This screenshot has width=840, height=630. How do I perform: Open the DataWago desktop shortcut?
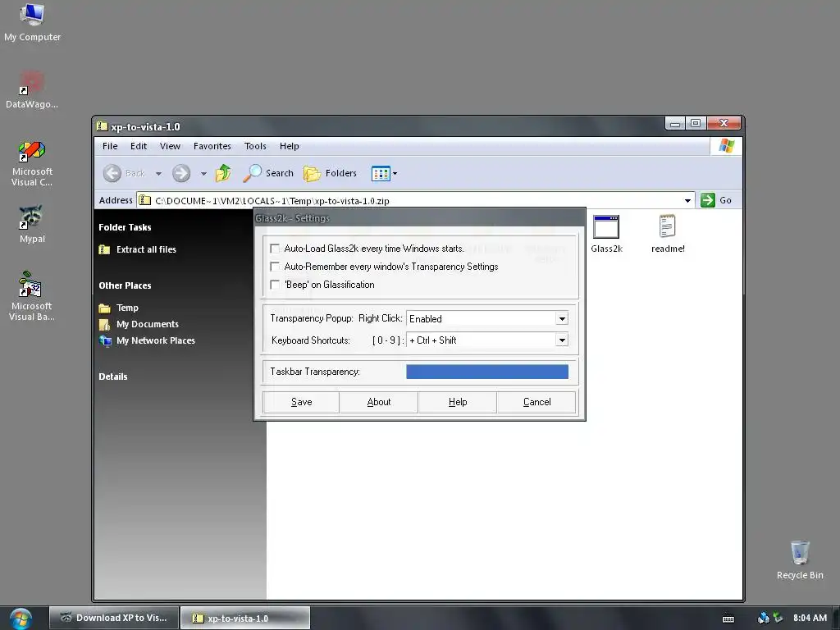pyautogui.click(x=32, y=89)
